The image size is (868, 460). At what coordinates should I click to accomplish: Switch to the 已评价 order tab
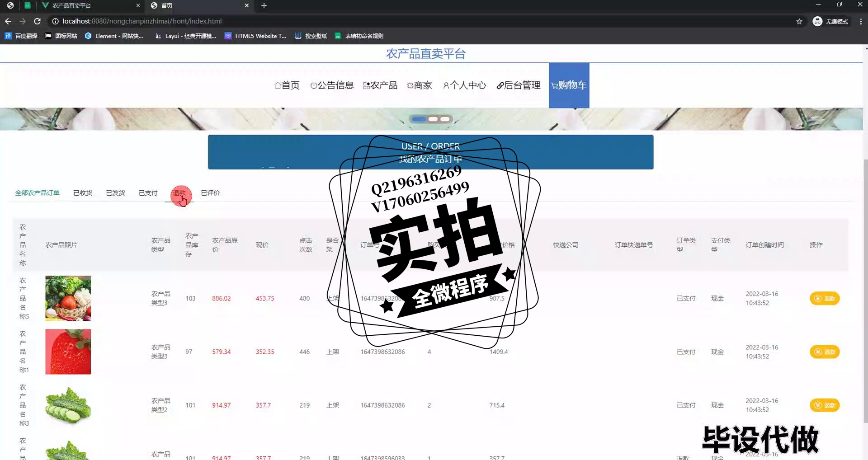click(210, 193)
